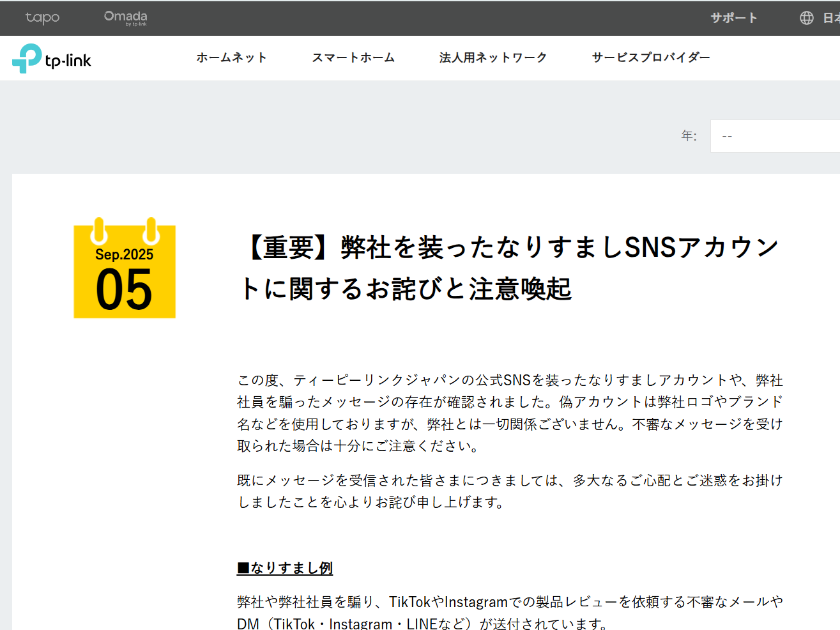Click the blue TP-Link emblem logo
The image size is (840, 630).
click(x=28, y=58)
